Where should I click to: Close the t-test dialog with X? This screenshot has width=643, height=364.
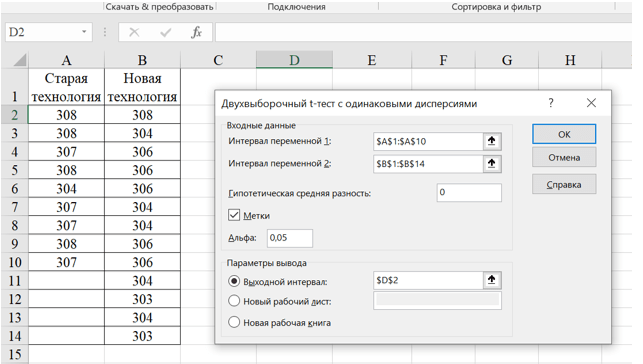click(591, 103)
